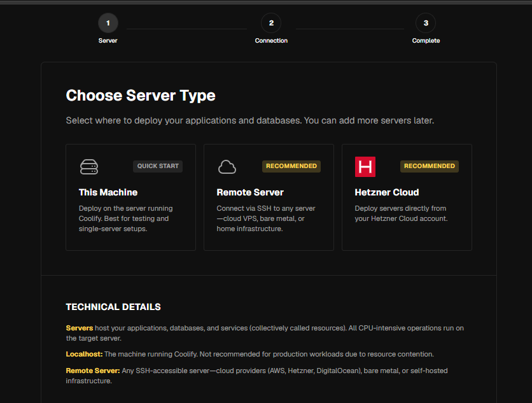Click RECOMMENDED badge on Remote Server card

[291, 166]
